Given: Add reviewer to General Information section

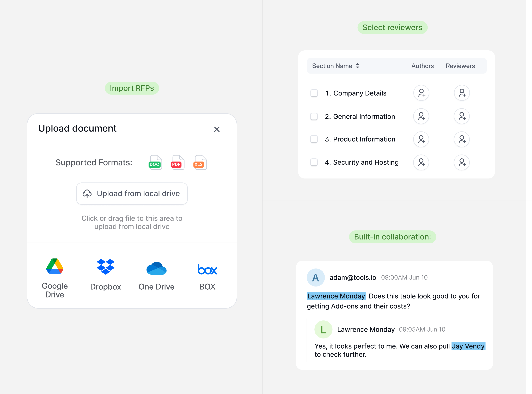Looking at the screenshot, I should pyautogui.click(x=462, y=116).
